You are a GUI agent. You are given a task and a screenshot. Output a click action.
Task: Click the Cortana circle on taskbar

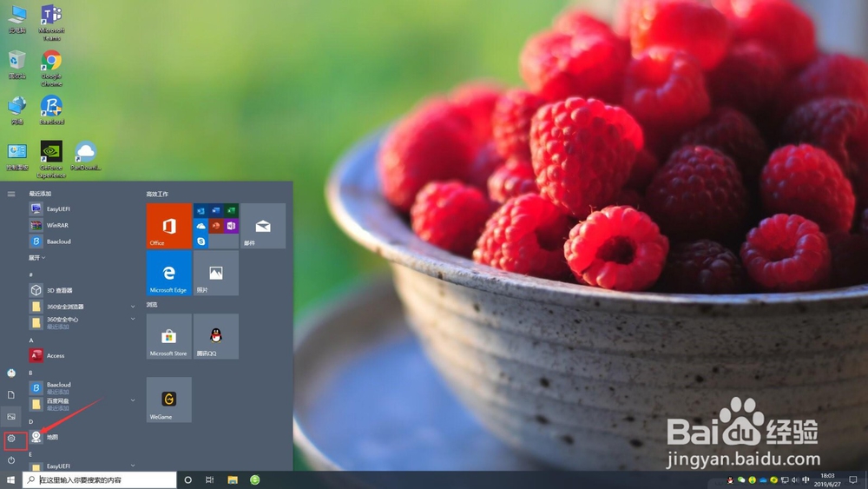187,479
